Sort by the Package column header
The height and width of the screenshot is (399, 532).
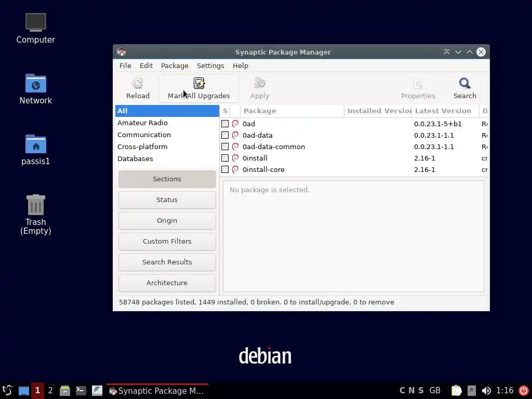pyautogui.click(x=292, y=111)
